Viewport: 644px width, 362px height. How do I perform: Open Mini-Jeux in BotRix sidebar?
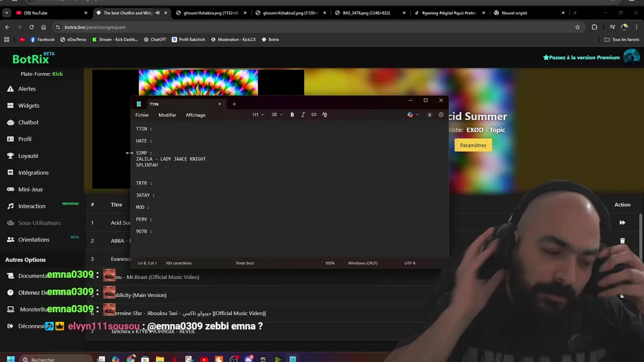(31, 190)
